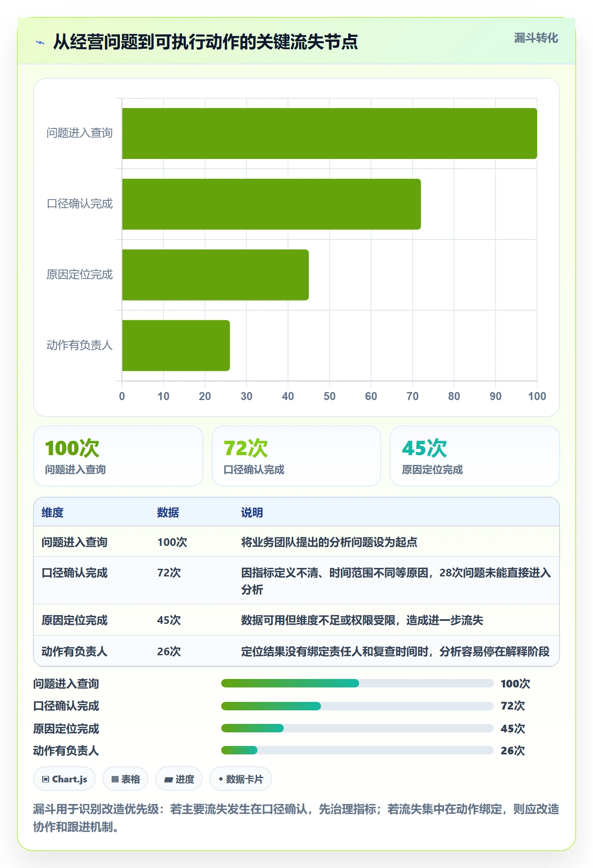Click the 漏斗转化 badge in header
The height and width of the screenshot is (868, 593).
pos(536,38)
